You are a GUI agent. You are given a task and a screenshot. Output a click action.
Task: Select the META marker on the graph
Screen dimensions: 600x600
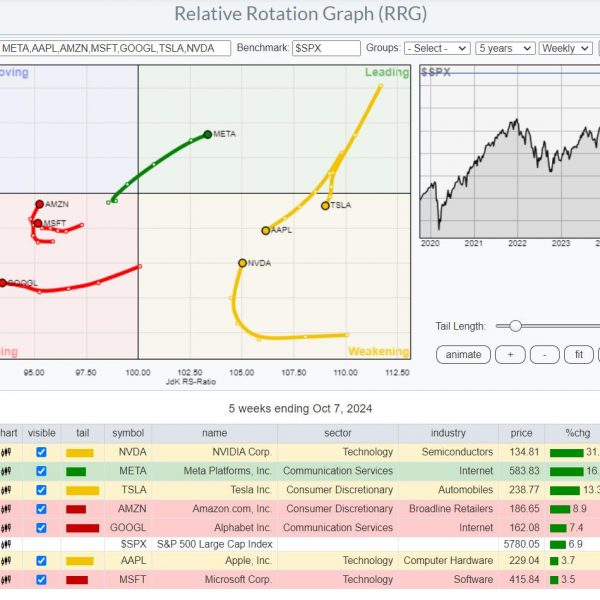pos(207,134)
